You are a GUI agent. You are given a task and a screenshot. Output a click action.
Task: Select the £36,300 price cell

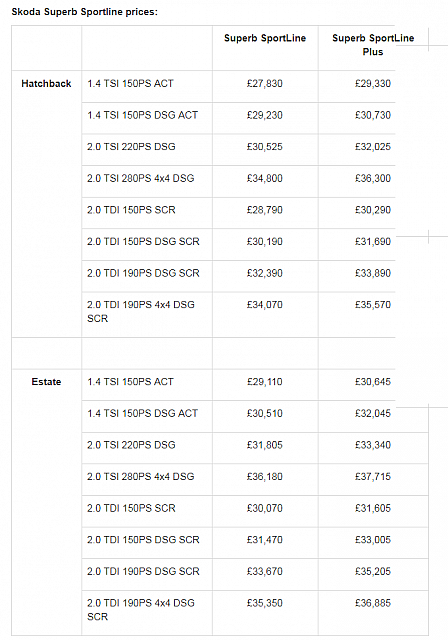373,178
